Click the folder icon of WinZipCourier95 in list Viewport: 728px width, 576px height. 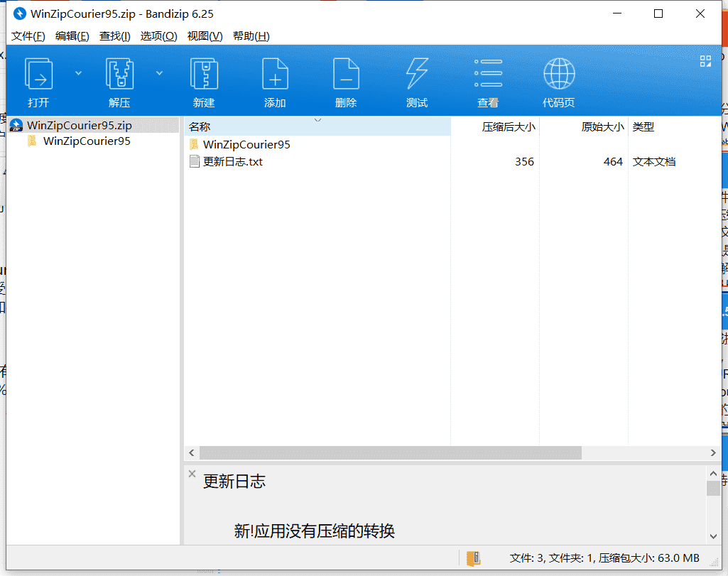coord(194,144)
